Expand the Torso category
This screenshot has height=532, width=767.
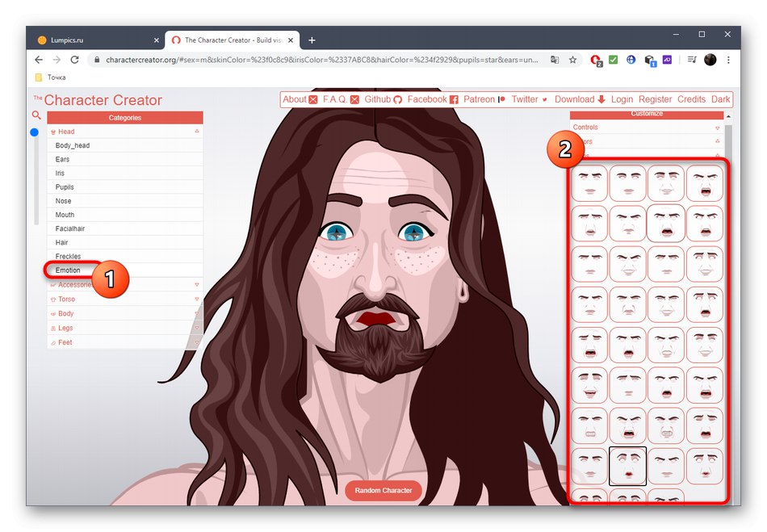[x=124, y=299]
